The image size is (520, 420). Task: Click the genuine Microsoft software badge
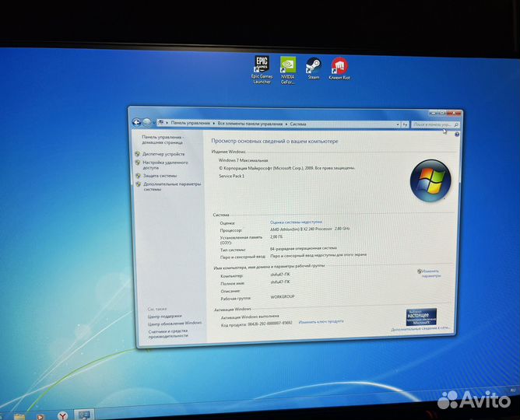(x=421, y=317)
